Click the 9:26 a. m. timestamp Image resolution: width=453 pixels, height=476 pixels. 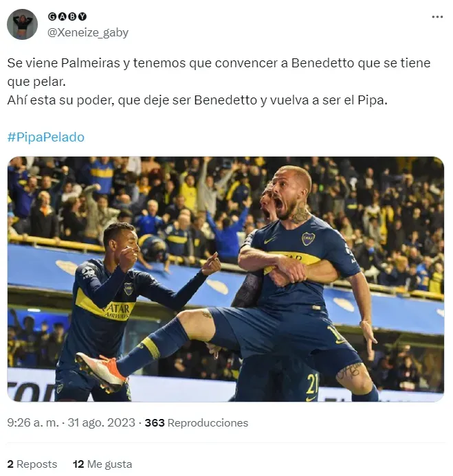(33, 422)
